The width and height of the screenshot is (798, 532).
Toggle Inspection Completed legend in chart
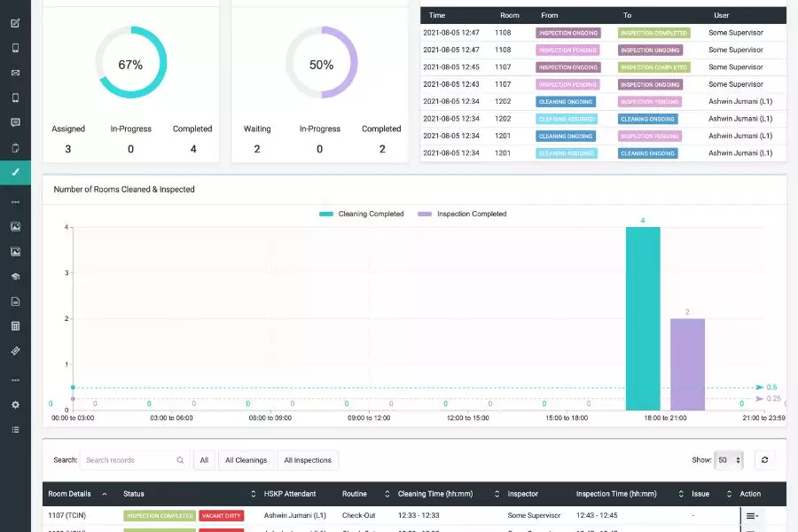[x=462, y=214]
